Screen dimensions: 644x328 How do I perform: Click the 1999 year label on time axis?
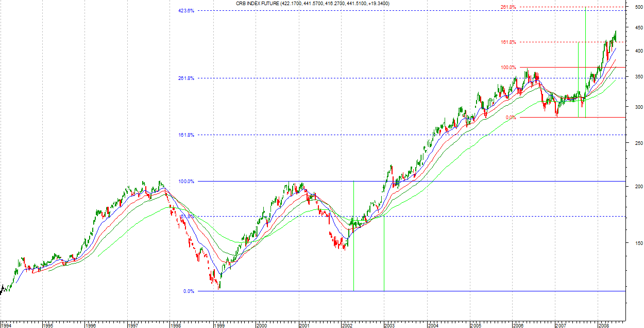[x=219, y=325]
